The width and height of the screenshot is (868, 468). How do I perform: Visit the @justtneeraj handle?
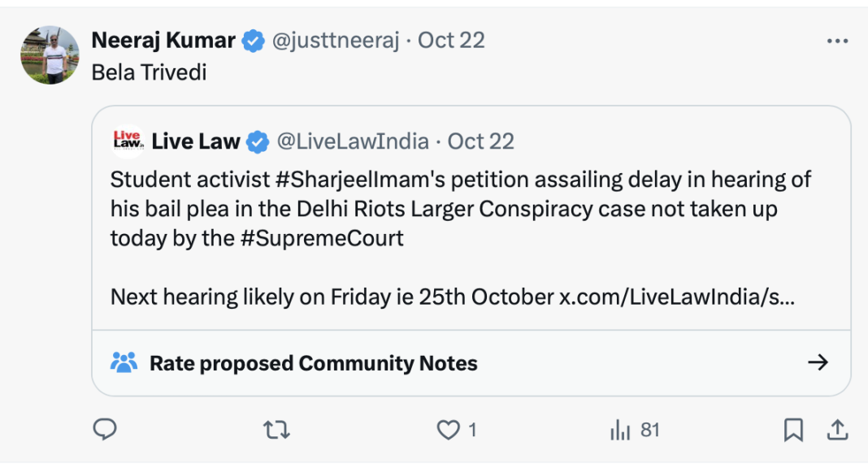click(x=336, y=41)
